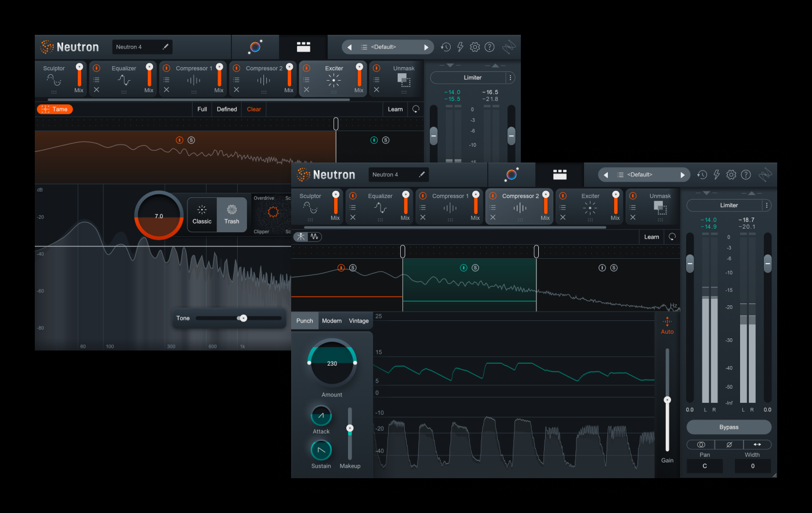Open help in the back Neutron window
The width and height of the screenshot is (812, 513).
pos(490,47)
